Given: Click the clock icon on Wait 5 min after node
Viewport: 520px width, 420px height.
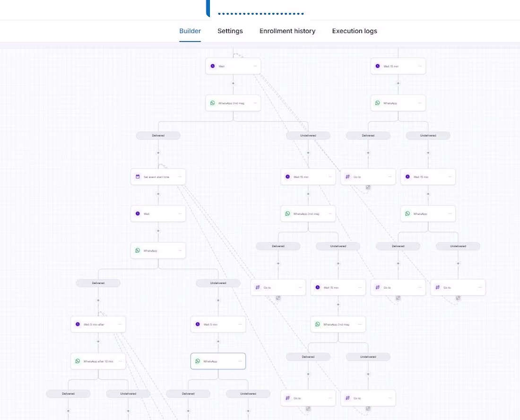Looking at the screenshot, I should [78, 324].
